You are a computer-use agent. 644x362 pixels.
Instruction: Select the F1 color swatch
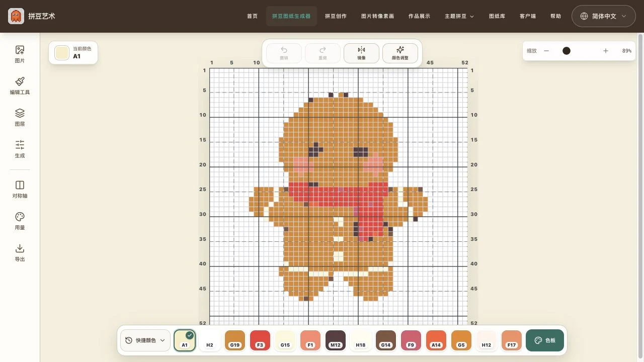click(310, 340)
